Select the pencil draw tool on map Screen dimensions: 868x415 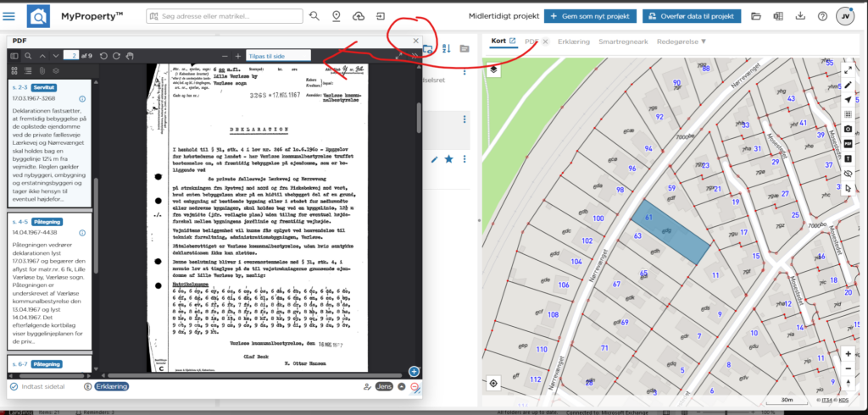coord(848,86)
